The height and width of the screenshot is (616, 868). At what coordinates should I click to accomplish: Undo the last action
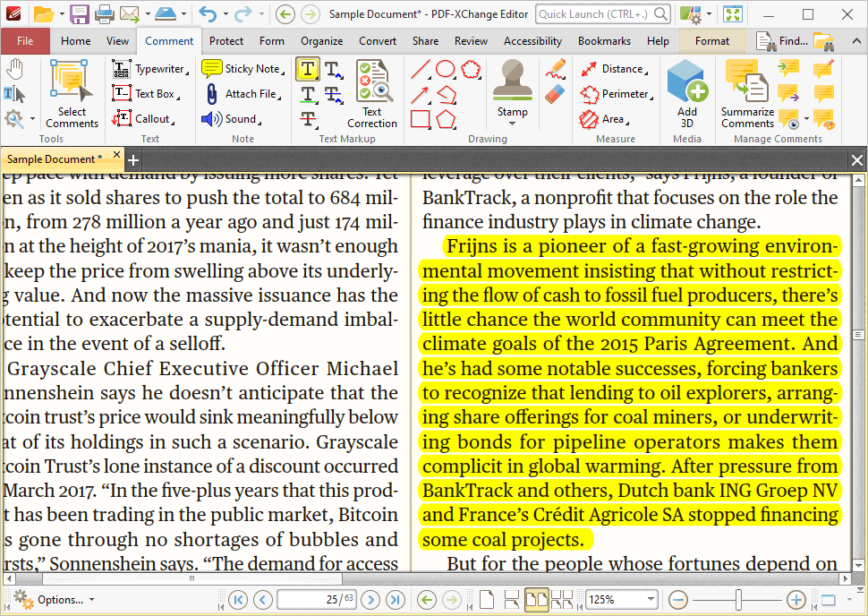208,13
